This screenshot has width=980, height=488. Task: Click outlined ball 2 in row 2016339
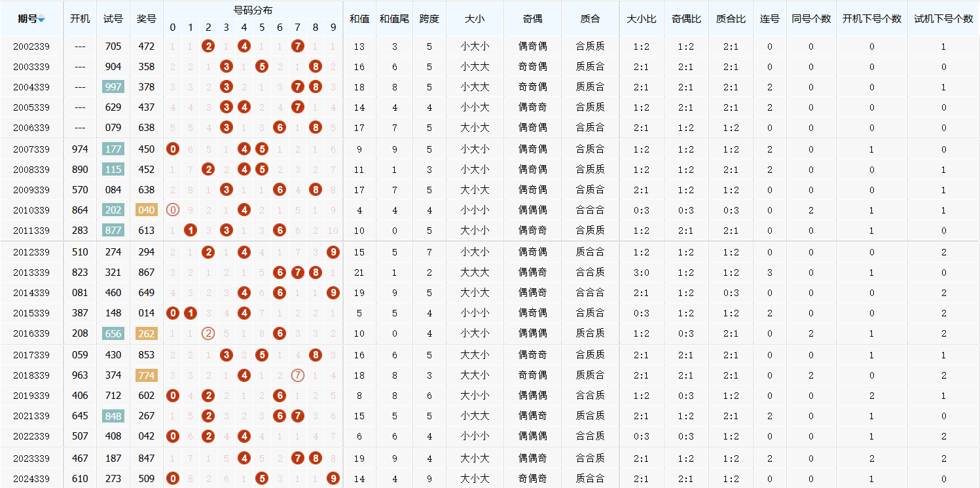tap(208, 333)
